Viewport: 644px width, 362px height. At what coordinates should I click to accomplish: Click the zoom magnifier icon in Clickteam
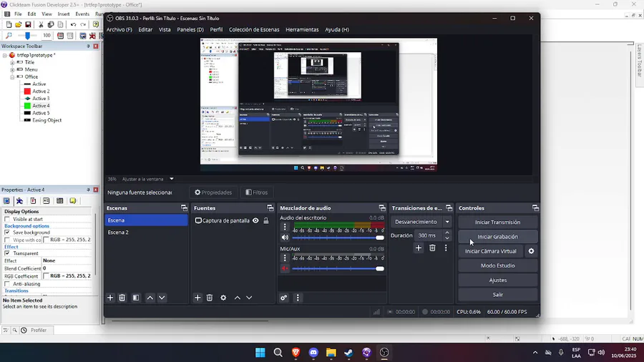point(9,36)
